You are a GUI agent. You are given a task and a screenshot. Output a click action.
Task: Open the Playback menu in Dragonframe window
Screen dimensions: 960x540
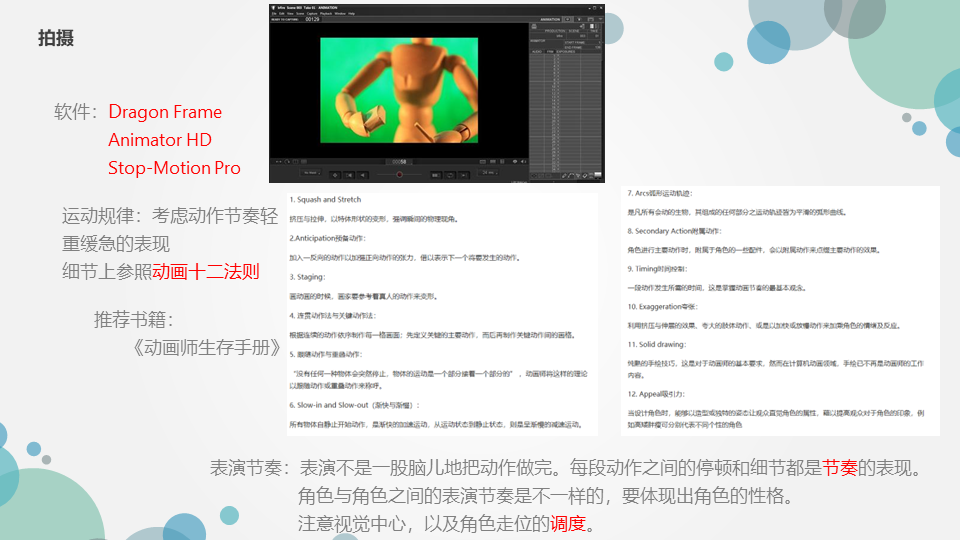click(326, 13)
